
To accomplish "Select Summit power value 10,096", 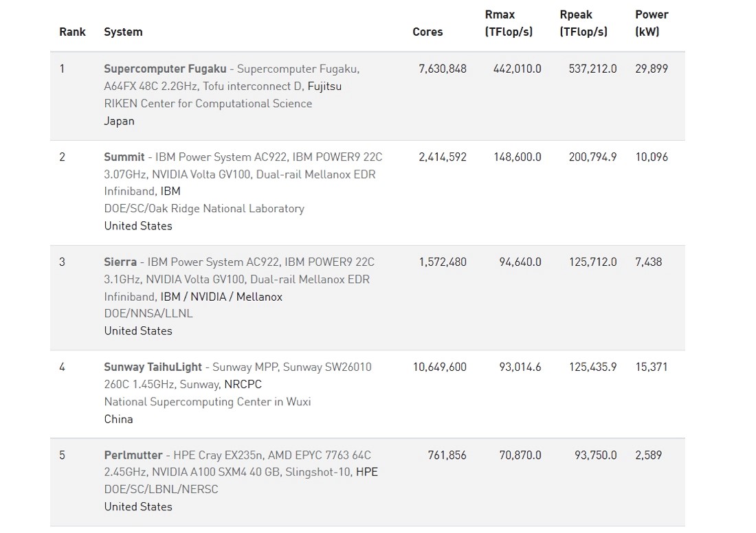I will pyautogui.click(x=652, y=157).
